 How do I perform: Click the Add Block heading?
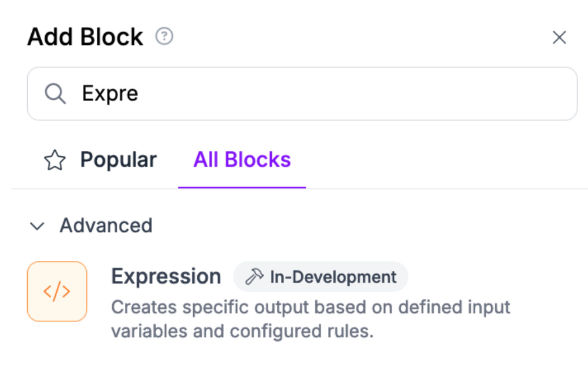(x=85, y=37)
